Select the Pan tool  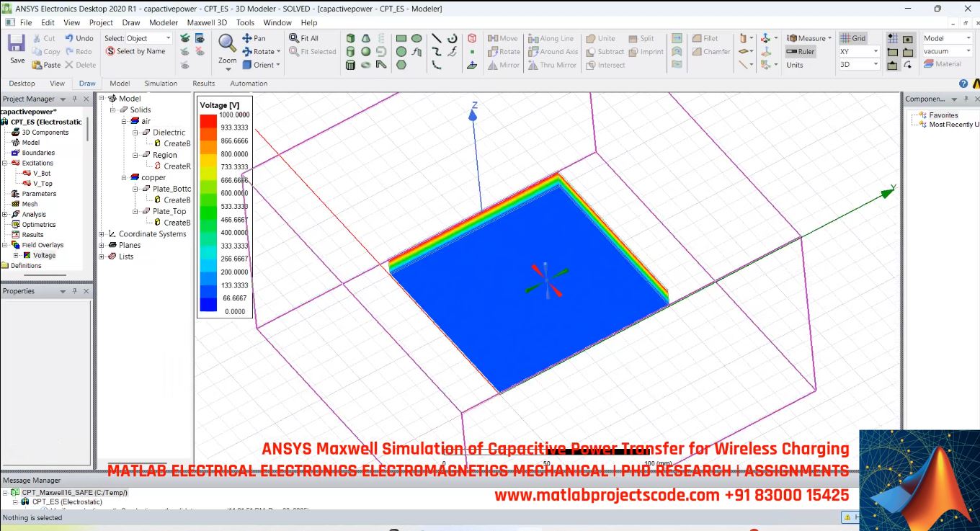(x=254, y=37)
